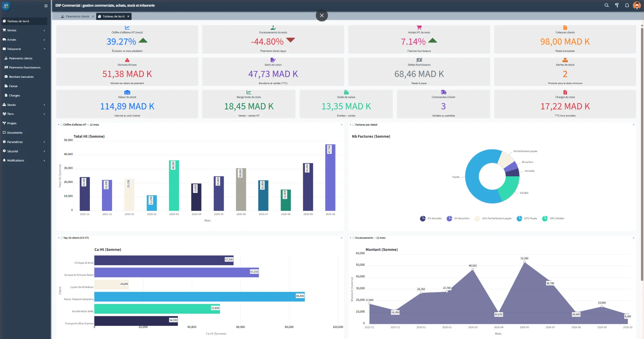Expand the Achats sidebar menu
This screenshot has width=644, height=339.
[24, 40]
